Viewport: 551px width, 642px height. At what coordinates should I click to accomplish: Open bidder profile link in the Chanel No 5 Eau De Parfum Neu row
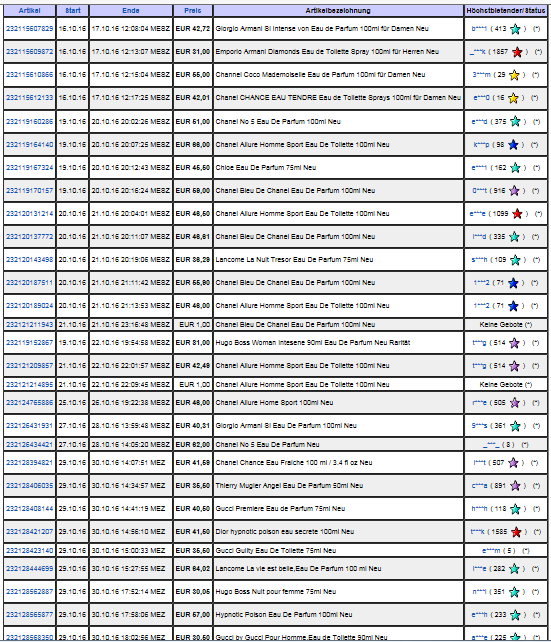[x=491, y=444]
